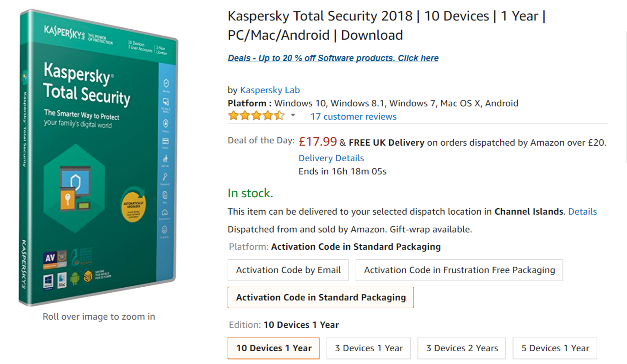Image resolution: width=627 pixels, height=364 pixels.
Task: Choose Activation Code in Frustration Free Packaging
Action: click(459, 270)
